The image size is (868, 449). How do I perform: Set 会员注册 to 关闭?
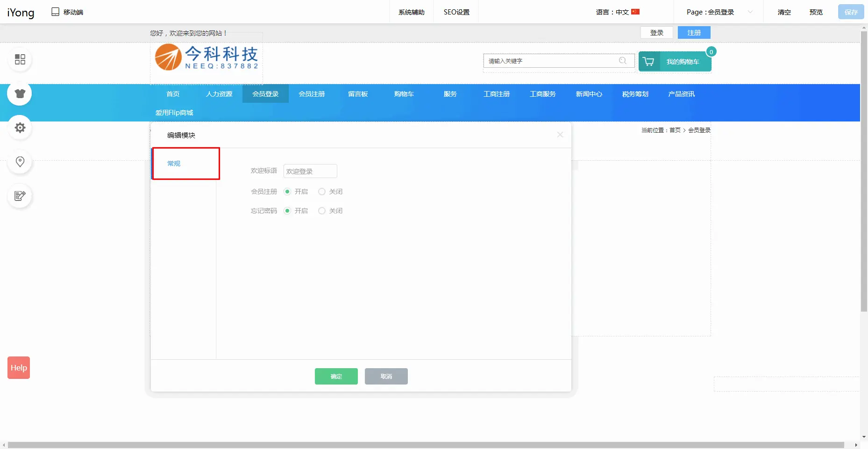pos(322,192)
